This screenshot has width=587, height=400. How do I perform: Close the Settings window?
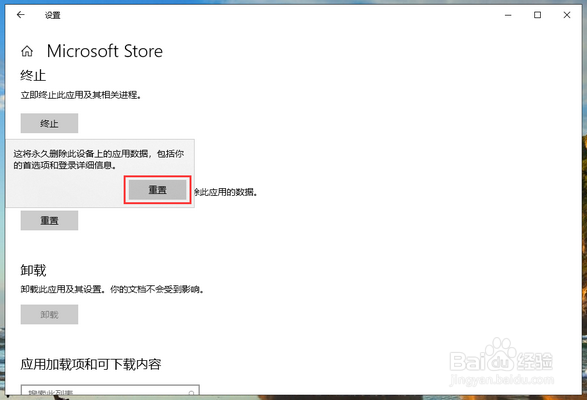tap(567, 15)
